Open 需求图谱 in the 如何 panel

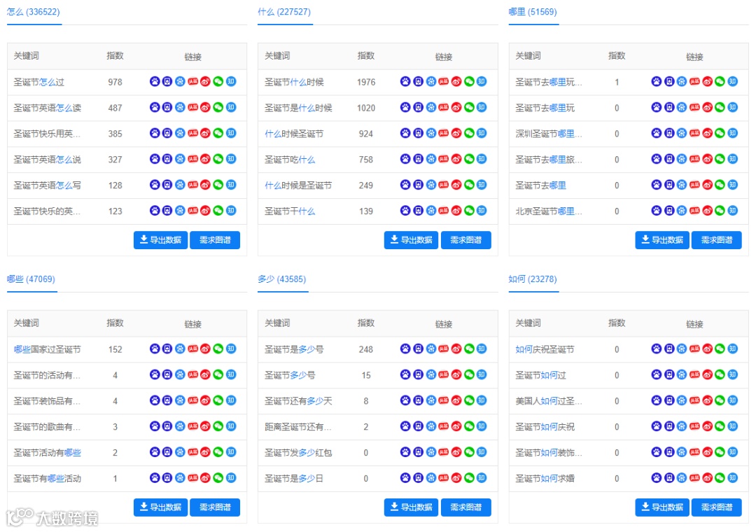pyautogui.click(x=717, y=507)
